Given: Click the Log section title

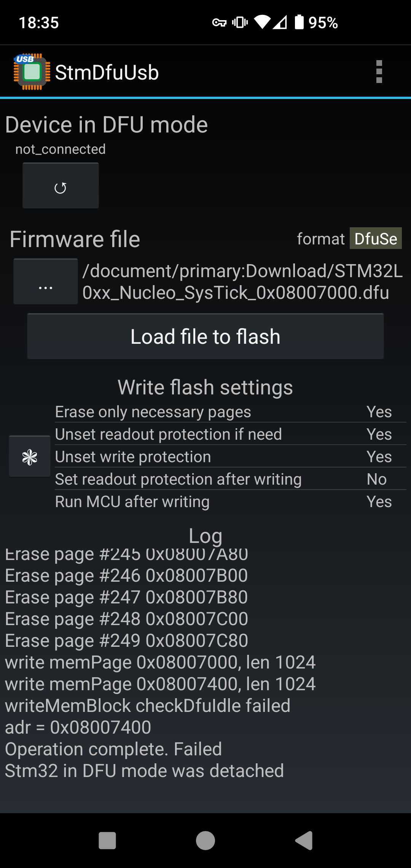Looking at the screenshot, I should [205, 535].
